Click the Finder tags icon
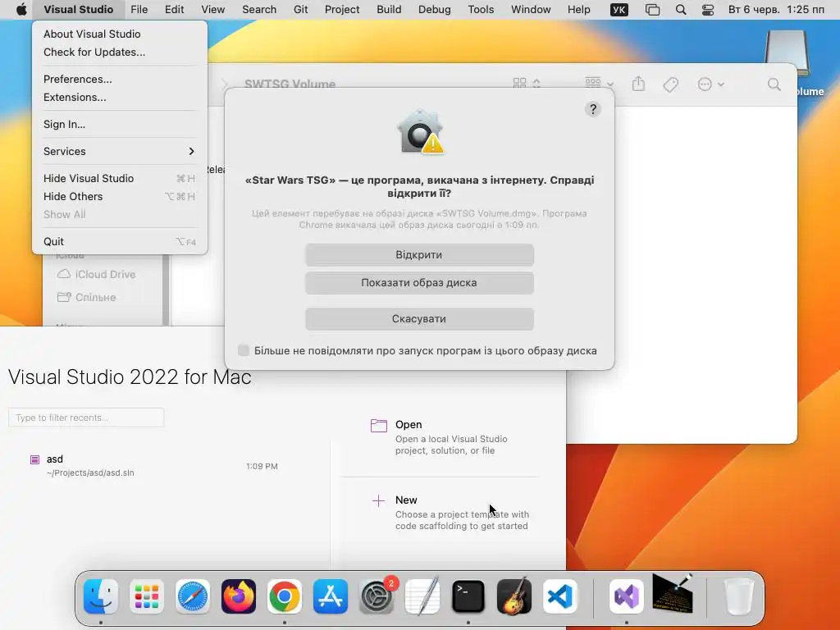Image resolution: width=840 pixels, height=630 pixels. coord(671,84)
